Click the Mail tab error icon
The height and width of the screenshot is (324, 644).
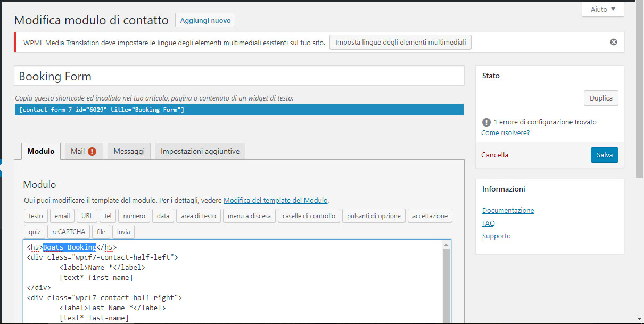pos(92,152)
